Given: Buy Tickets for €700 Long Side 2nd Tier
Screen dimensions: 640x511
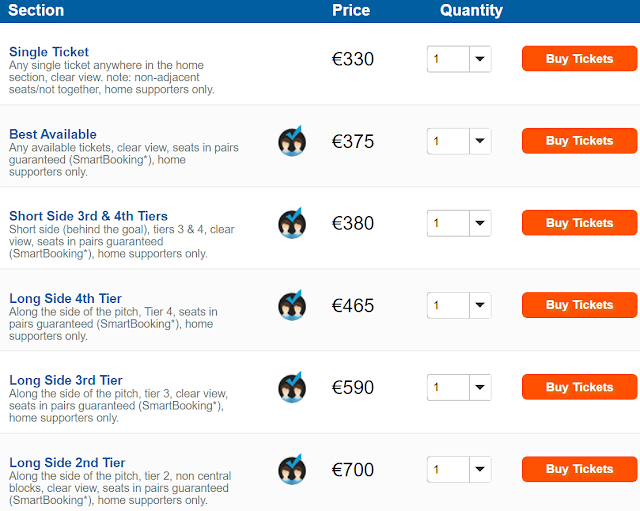Looking at the screenshot, I should 579,469.
